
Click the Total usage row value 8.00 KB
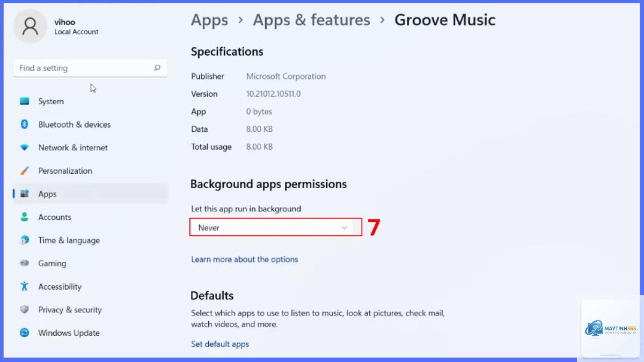click(x=259, y=146)
